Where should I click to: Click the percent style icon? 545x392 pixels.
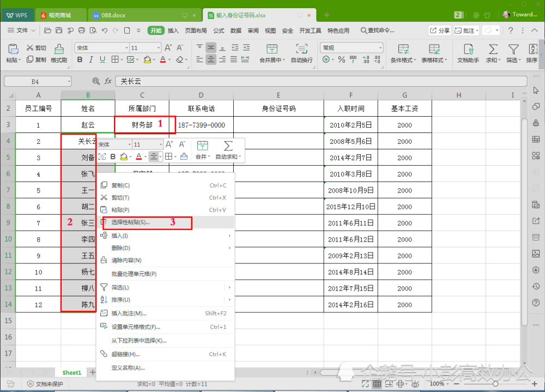click(x=342, y=59)
